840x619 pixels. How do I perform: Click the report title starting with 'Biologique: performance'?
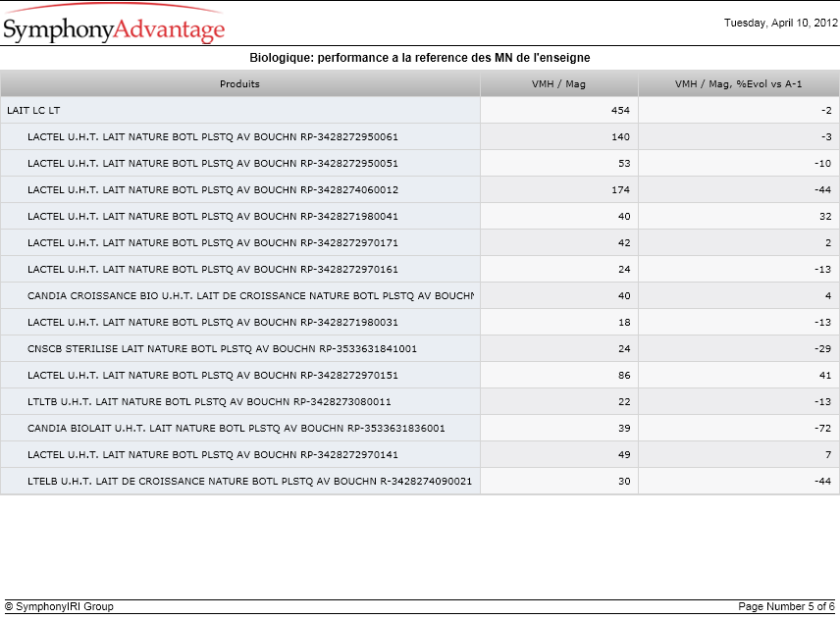pyautogui.click(x=419, y=58)
